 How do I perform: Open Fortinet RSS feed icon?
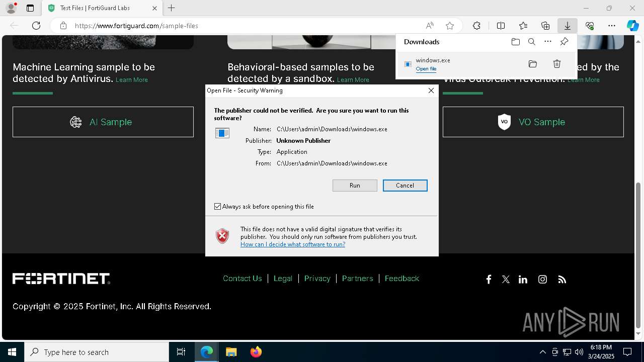(x=562, y=280)
